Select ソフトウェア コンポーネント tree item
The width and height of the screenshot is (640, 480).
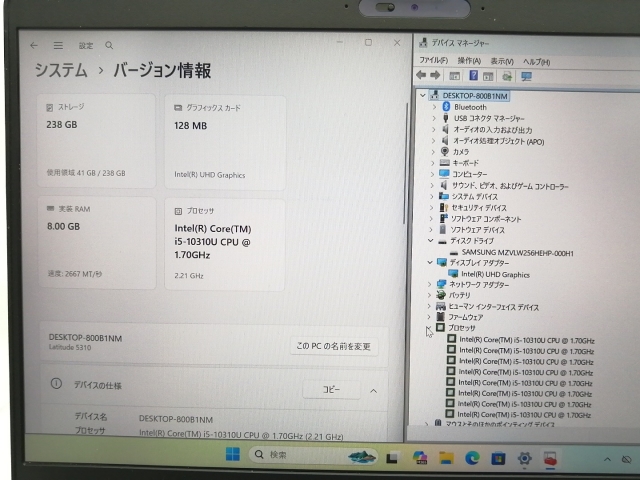(x=486, y=219)
